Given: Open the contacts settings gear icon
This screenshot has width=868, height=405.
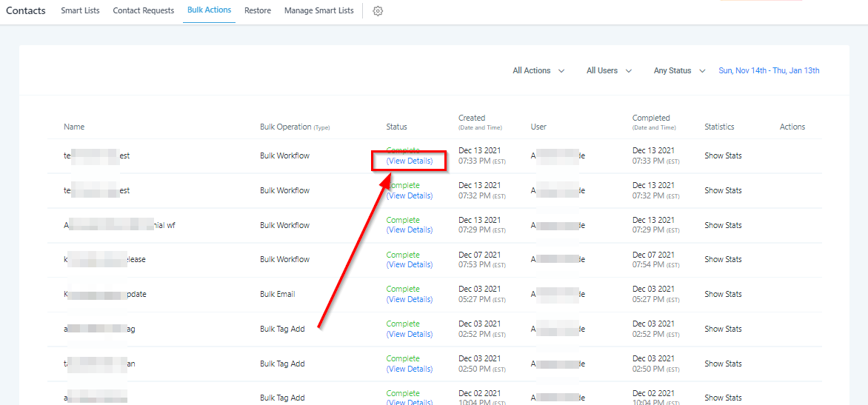Looking at the screenshot, I should [x=378, y=11].
